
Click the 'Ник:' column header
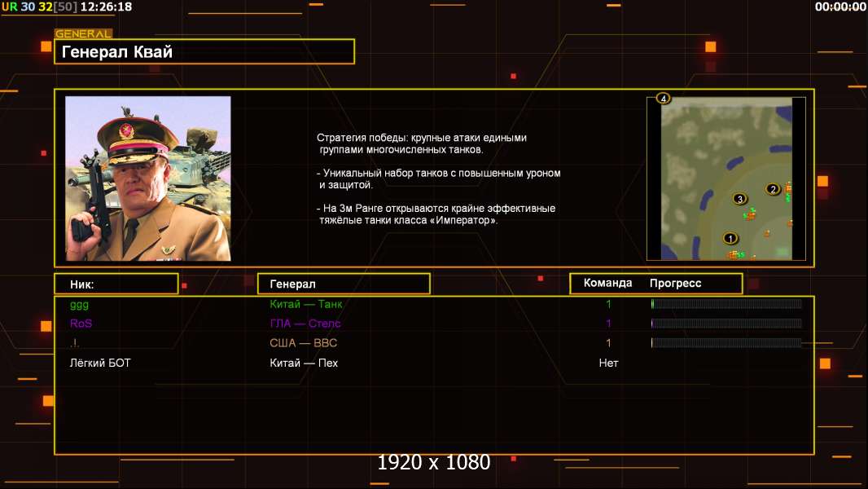tap(116, 284)
